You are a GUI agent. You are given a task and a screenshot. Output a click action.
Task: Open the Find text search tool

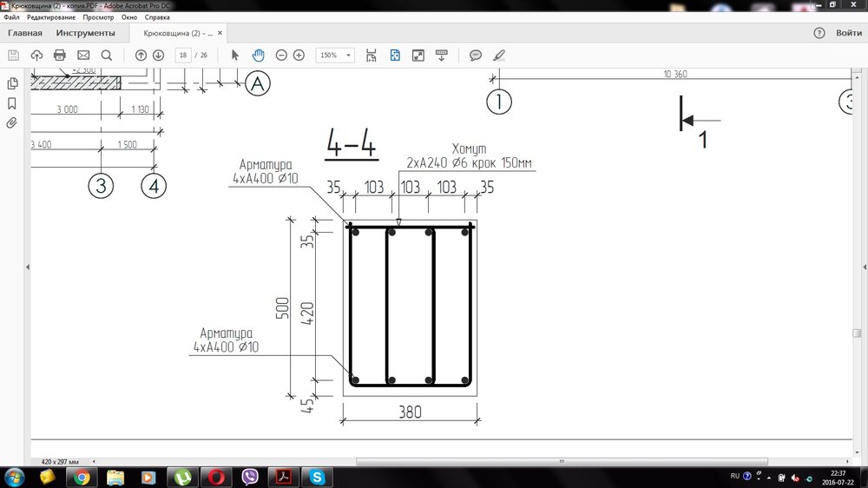pos(106,56)
